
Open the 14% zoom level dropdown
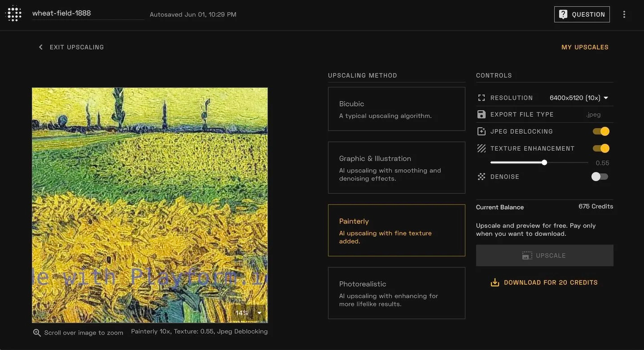(249, 313)
